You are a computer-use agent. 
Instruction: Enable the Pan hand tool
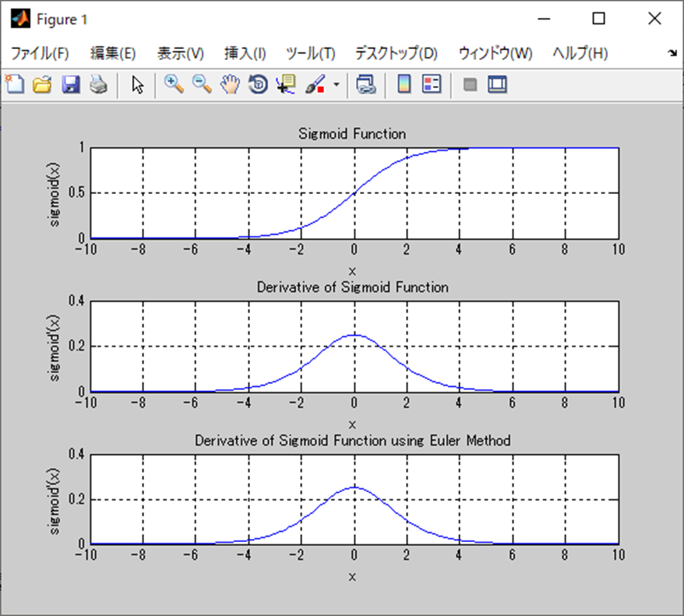pos(230,84)
